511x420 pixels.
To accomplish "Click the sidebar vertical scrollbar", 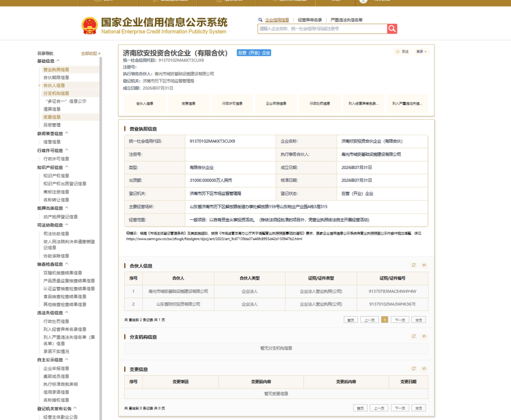I will click(x=101, y=238).
